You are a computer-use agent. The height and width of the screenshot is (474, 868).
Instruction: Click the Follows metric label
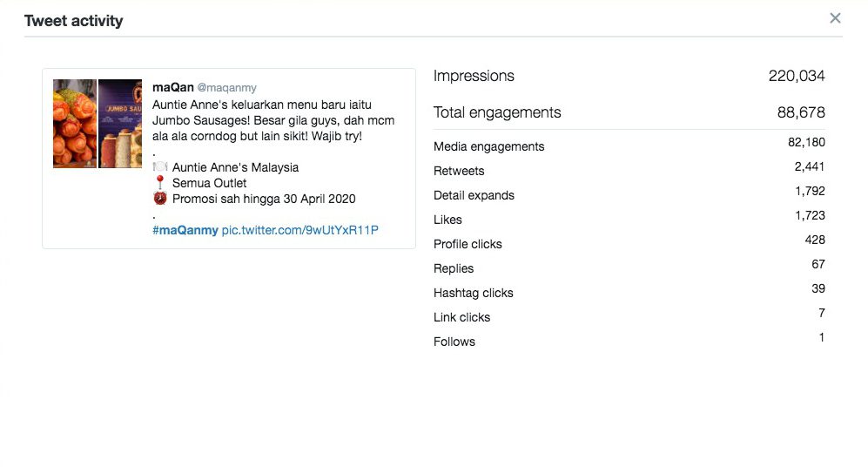454,342
